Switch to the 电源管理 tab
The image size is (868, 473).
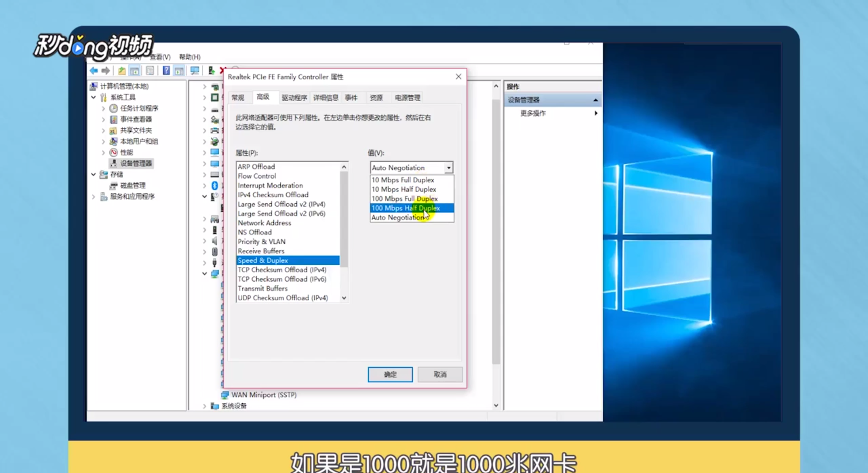click(407, 98)
